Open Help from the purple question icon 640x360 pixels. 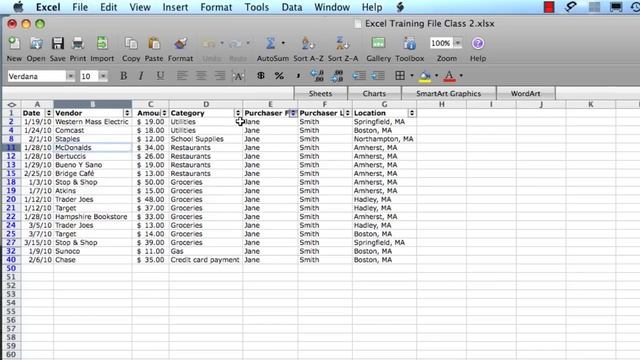pyautogui.click(x=478, y=43)
